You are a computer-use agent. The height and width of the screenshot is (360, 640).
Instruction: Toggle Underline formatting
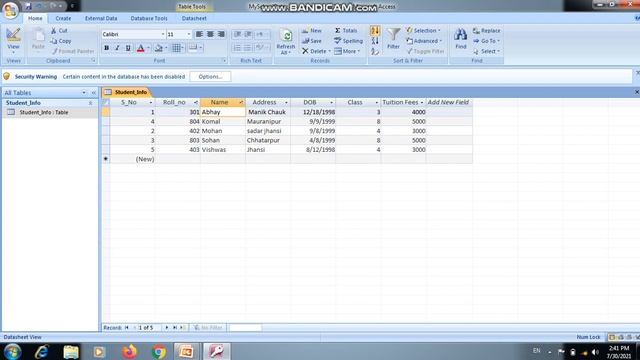tap(128, 48)
